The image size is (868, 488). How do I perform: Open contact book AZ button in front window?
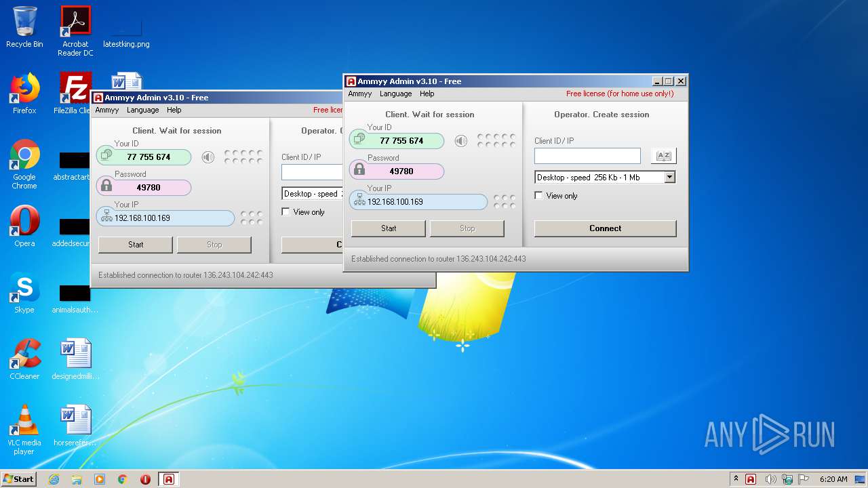[663, 156]
